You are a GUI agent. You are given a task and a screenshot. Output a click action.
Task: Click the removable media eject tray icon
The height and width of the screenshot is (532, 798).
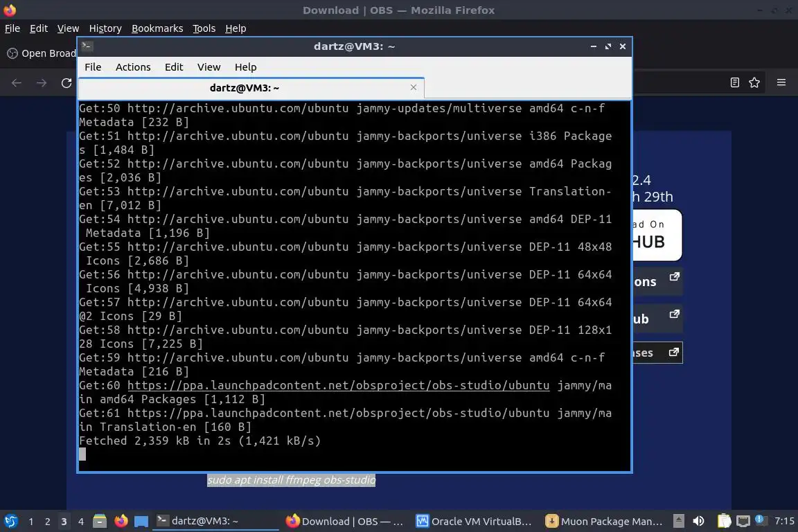(x=678, y=521)
